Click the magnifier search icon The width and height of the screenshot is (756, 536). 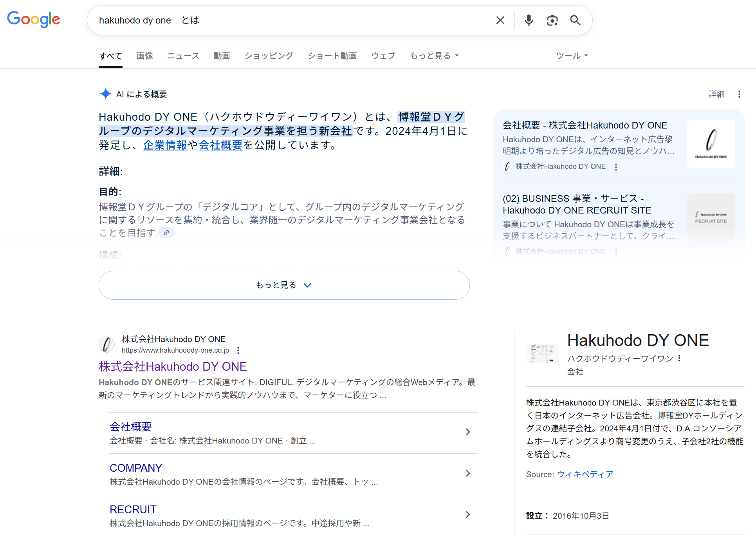tap(575, 20)
